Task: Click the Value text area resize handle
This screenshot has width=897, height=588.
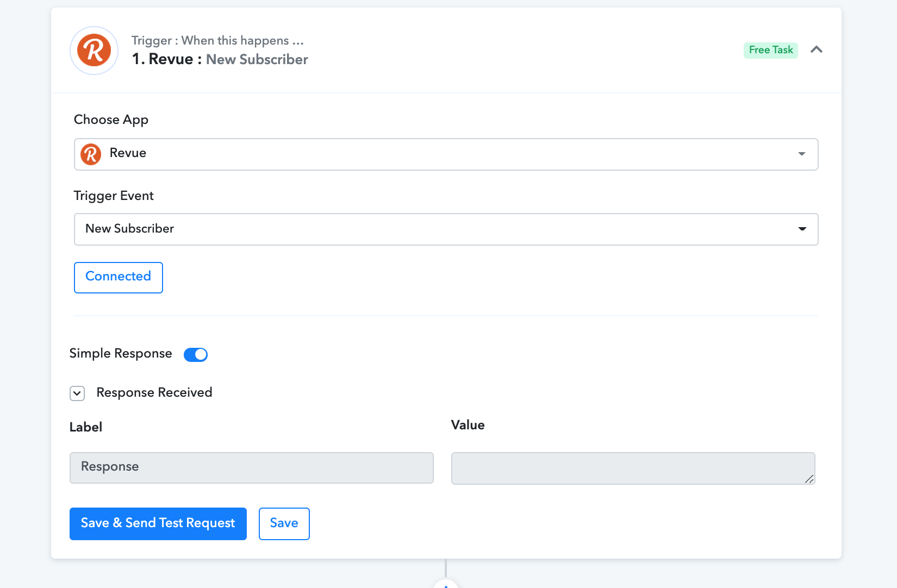Action: coord(809,479)
